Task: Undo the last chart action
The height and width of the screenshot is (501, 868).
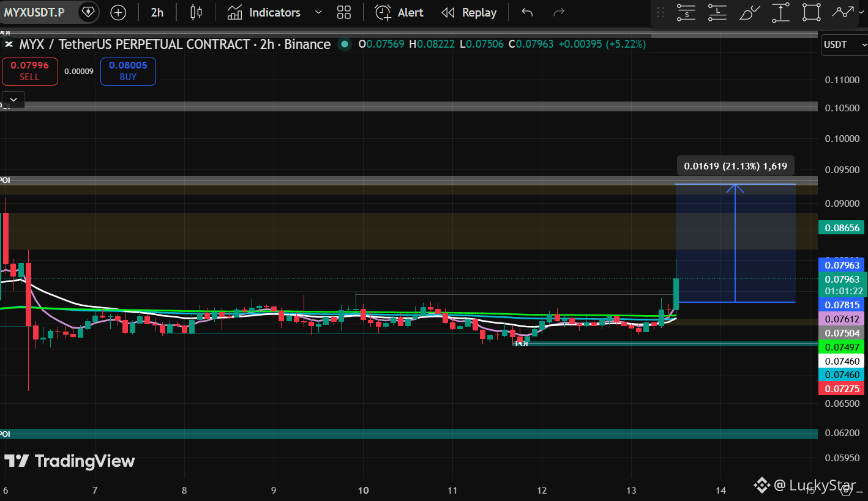Action: pos(527,12)
